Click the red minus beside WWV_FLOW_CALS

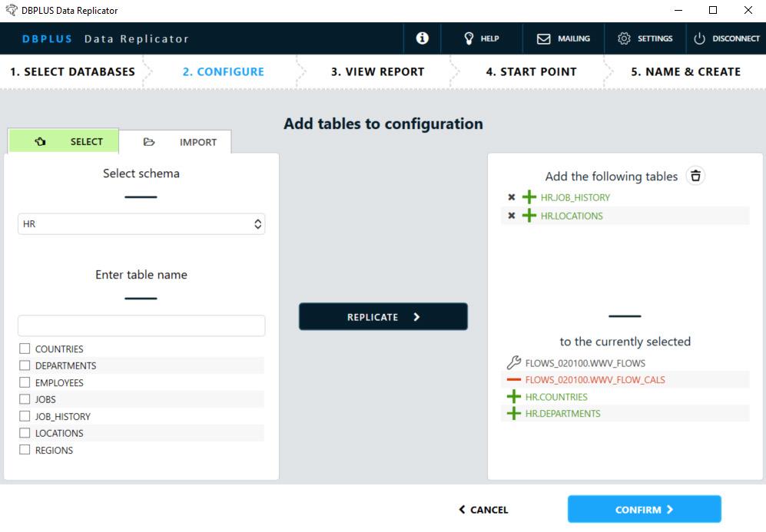(x=513, y=380)
